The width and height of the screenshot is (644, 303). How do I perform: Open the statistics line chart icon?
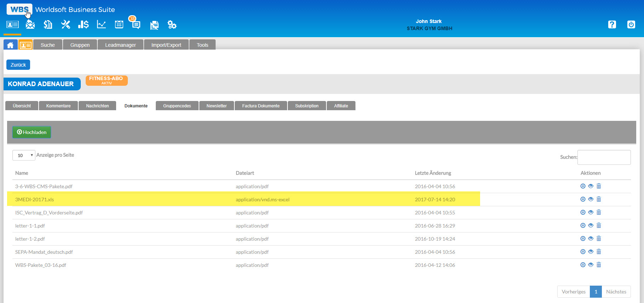(x=101, y=24)
